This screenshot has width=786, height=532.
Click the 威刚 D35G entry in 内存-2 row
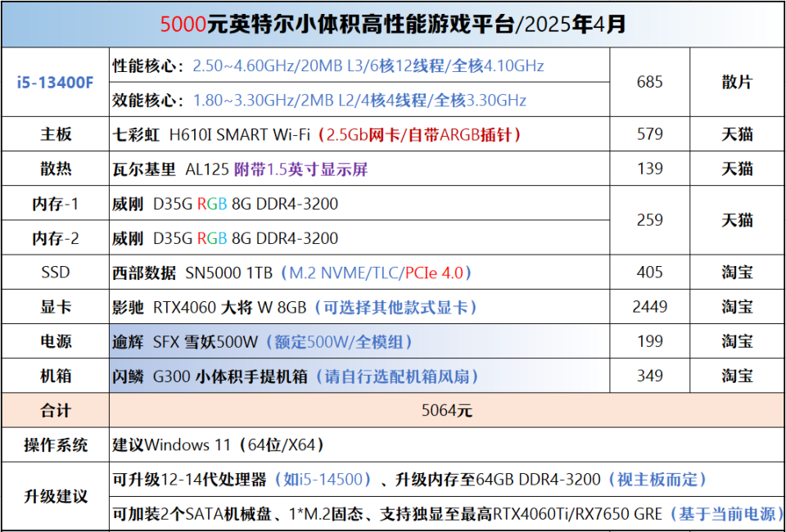point(225,238)
